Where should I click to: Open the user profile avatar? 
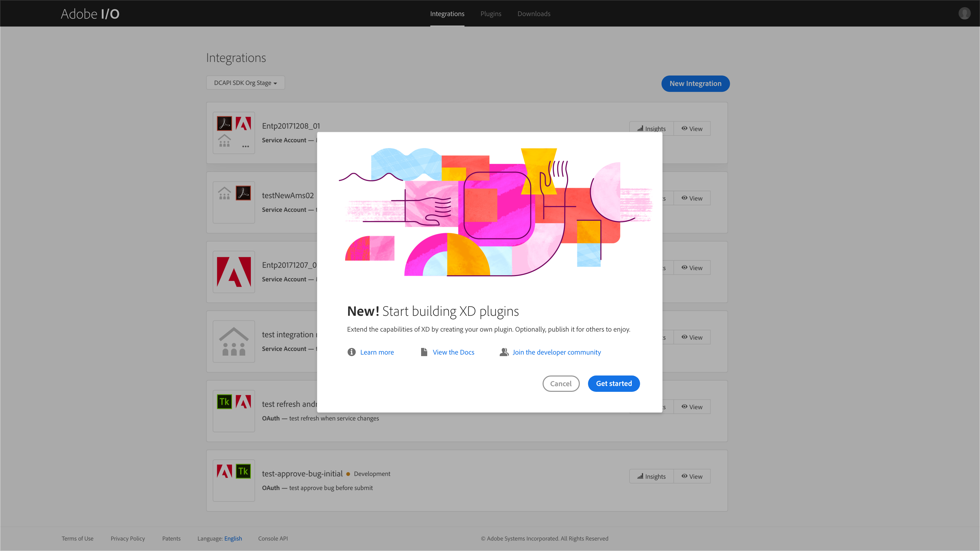click(964, 13)
